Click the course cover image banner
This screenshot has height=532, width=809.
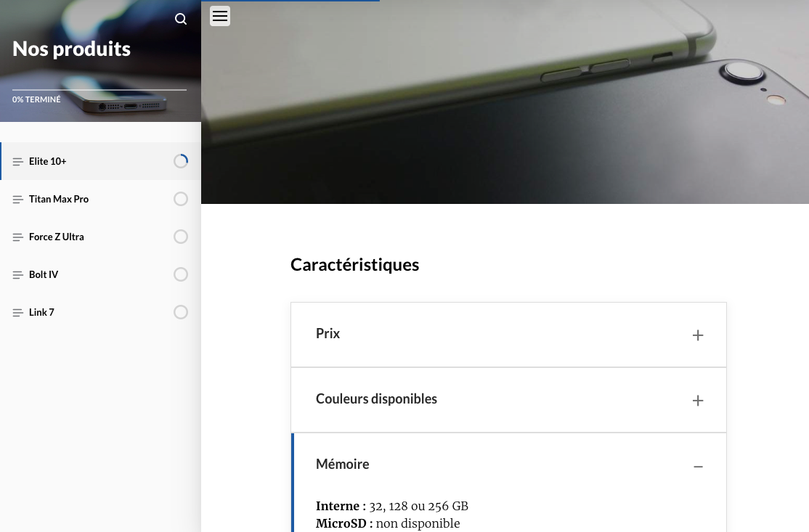tap(505, 102)
